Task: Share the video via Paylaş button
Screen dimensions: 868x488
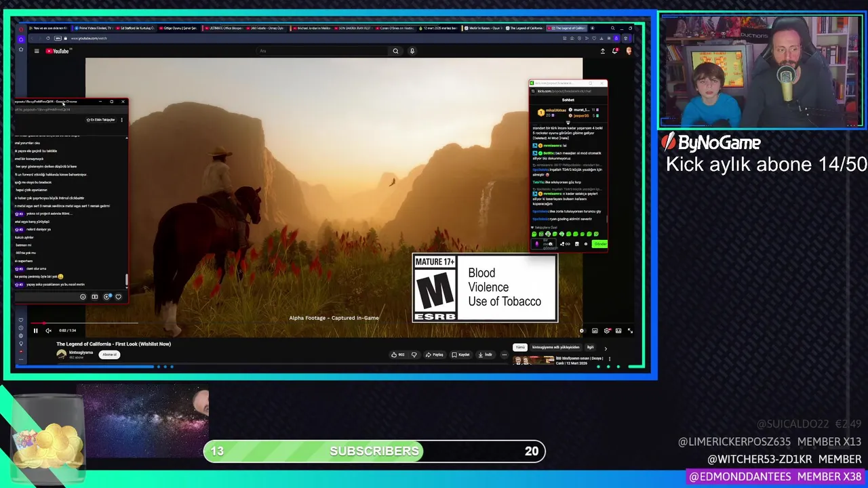Action: (x=435, y=354)
